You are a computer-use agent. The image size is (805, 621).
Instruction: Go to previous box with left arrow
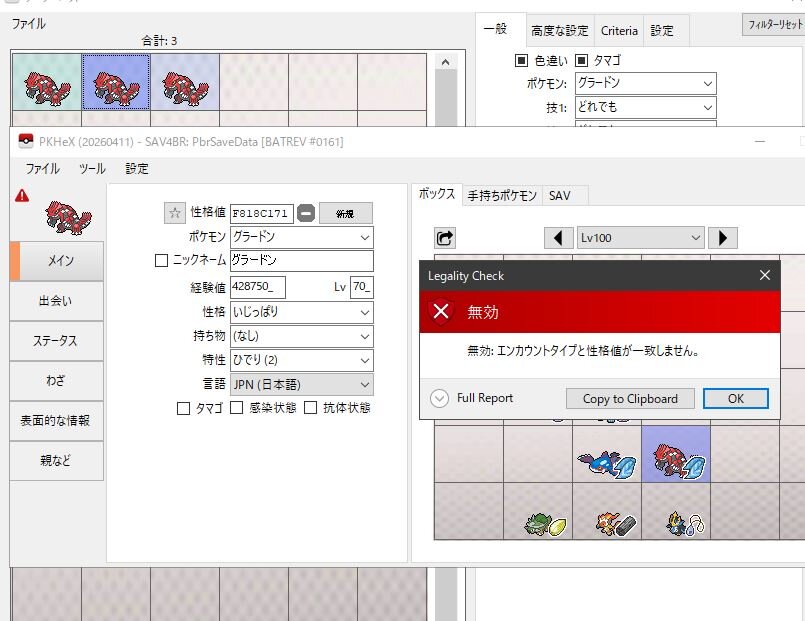pyautogui.click(x=558, y=238)
